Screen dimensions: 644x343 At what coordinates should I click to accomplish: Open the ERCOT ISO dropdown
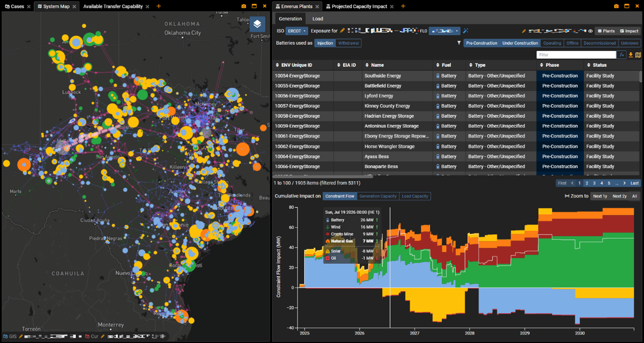coord(297,31)
